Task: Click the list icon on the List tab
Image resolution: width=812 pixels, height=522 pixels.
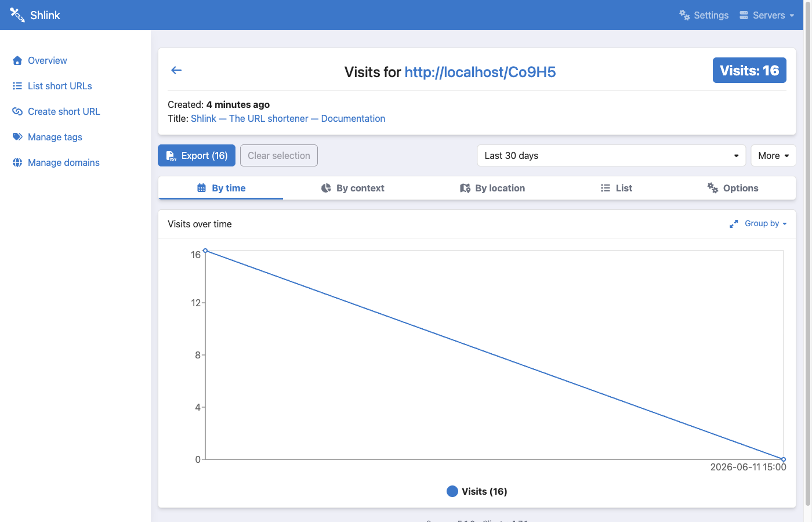Action: [606, 188]
